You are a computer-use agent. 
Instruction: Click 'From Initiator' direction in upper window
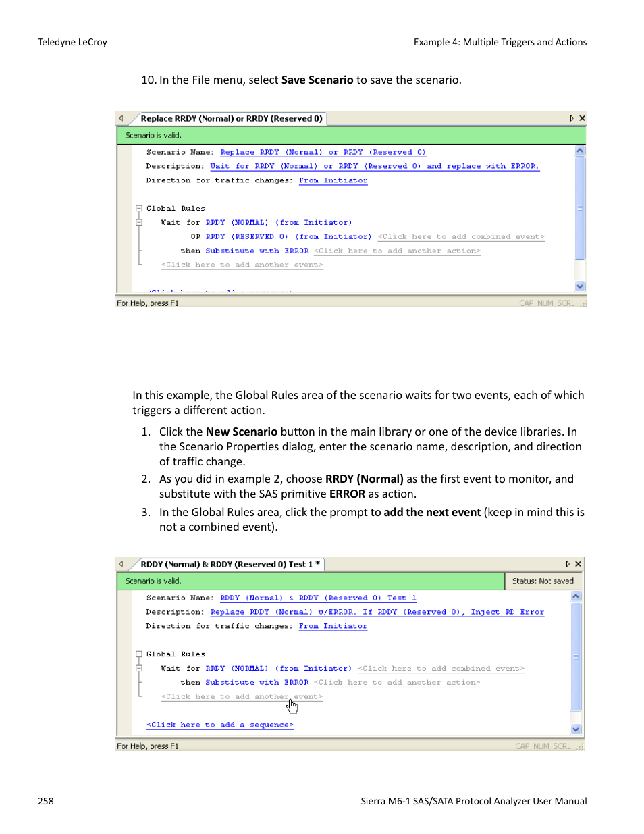pos(333,180)
